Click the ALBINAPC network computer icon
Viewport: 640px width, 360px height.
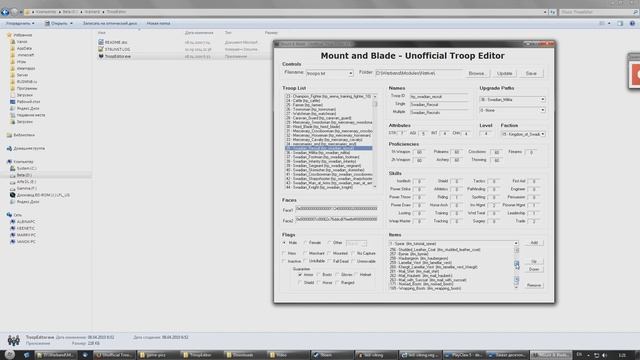13,222
